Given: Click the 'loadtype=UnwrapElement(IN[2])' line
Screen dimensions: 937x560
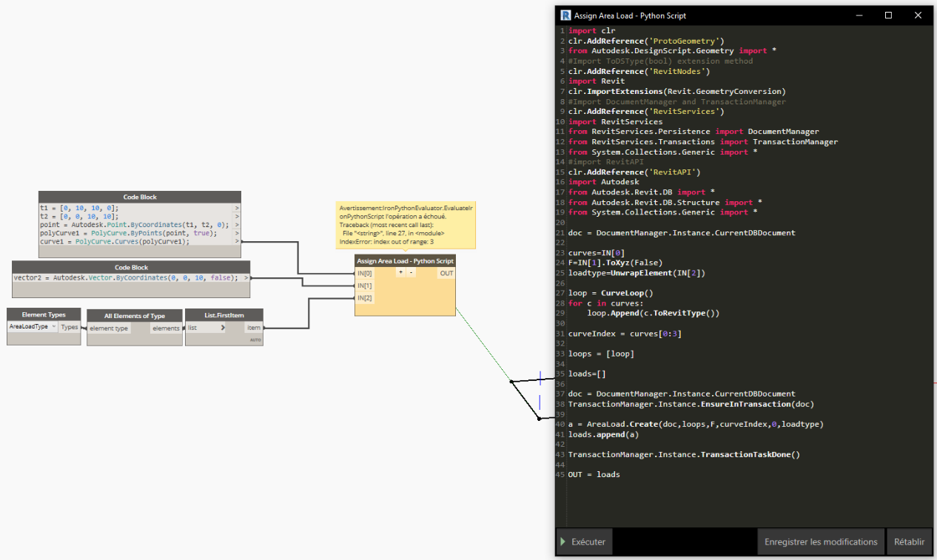Looking at the screenshot, I should tap(637, 273).
